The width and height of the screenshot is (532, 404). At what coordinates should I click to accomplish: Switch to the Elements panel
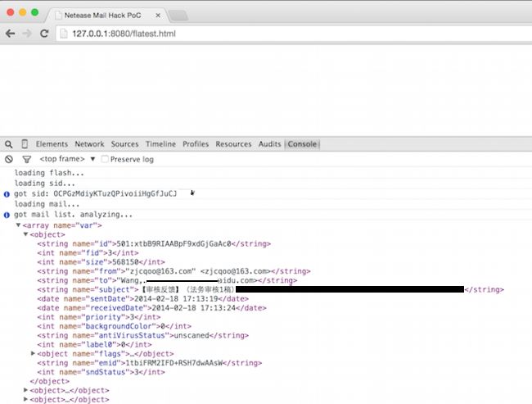click(52, 144)
